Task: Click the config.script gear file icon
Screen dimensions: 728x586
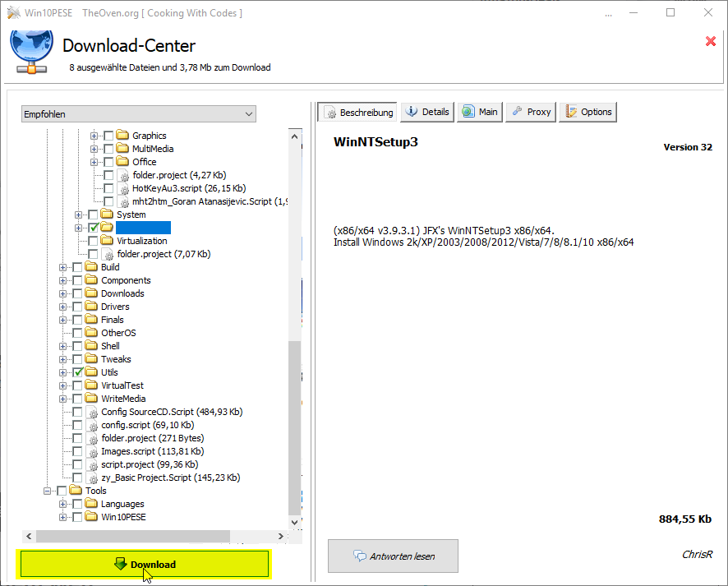Action: 92,425
